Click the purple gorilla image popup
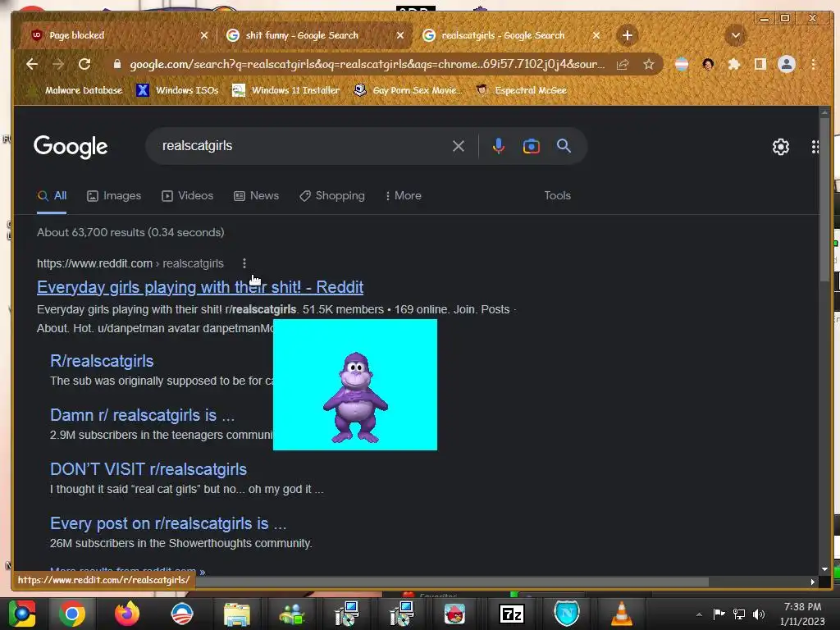This screenshot has height=630, width=840. (355, 385)
